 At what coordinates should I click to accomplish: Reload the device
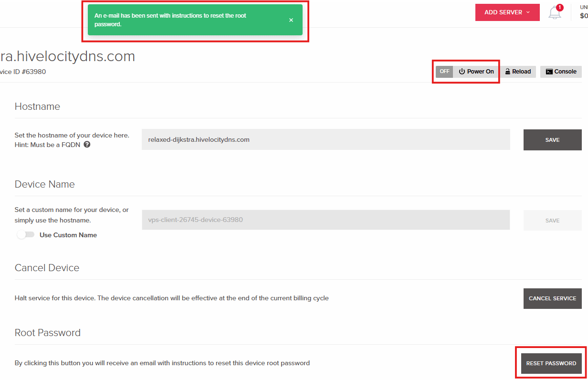click(518, 71)
